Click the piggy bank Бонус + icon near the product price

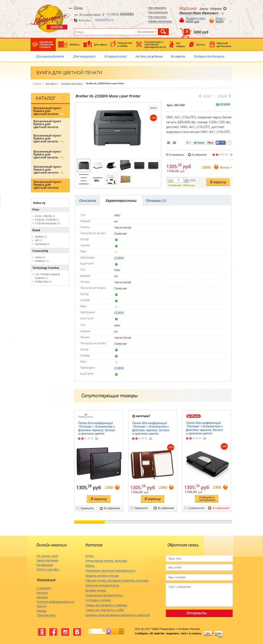coord(216,167)
